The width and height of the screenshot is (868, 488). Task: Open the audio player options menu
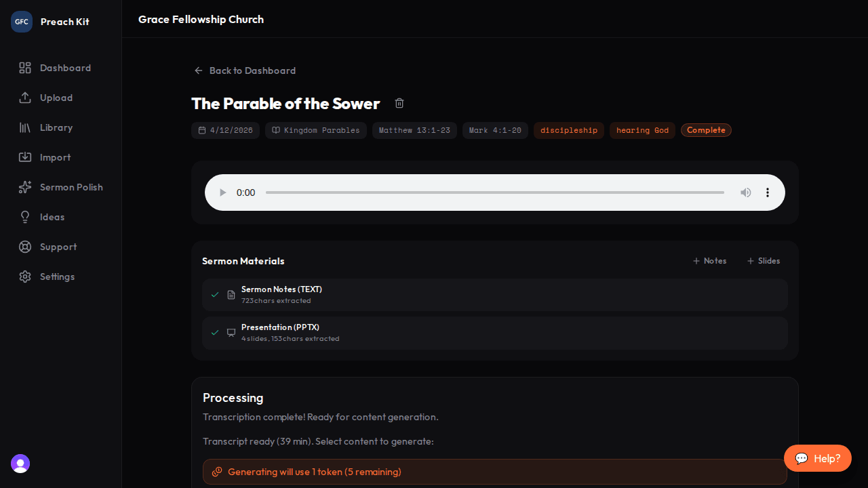point(768,192)
